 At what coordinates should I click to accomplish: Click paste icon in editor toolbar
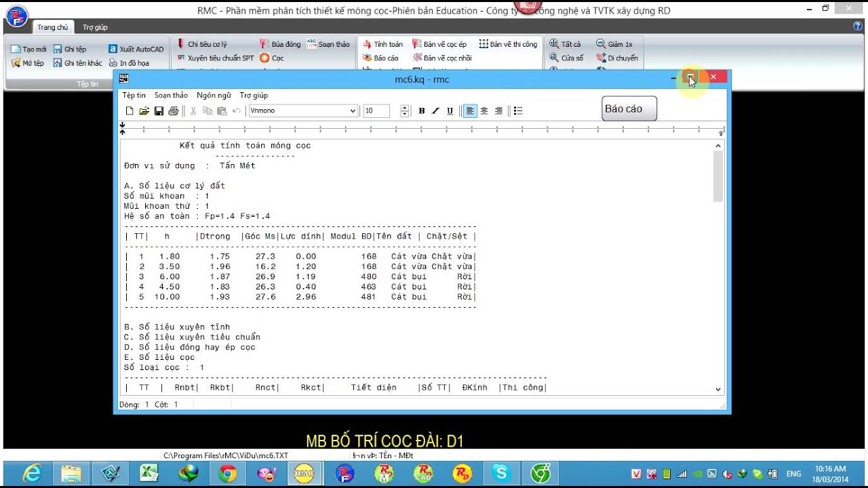[222, 111]
